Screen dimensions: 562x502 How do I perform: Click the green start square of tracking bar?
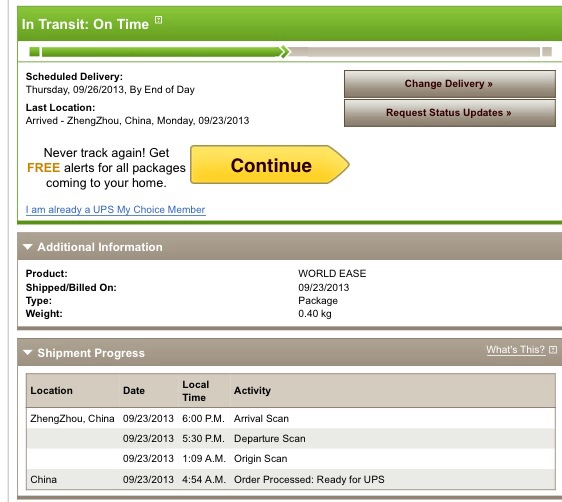34,52
